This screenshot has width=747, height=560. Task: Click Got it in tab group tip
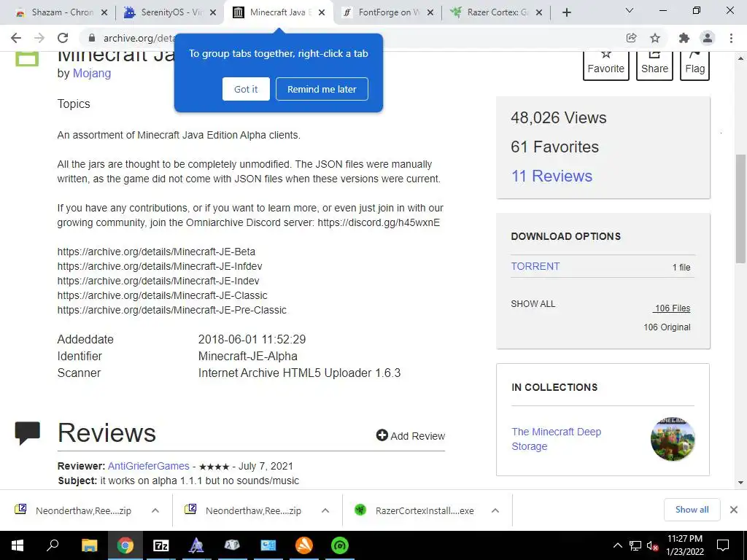point(246,89)
